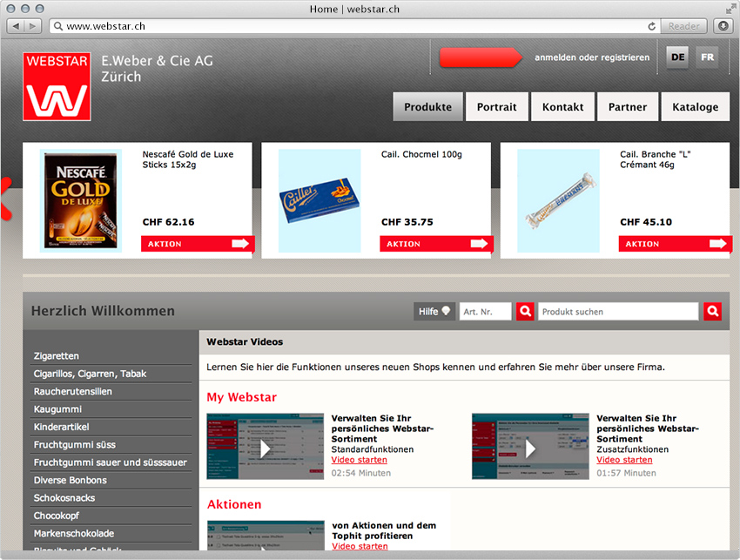
Task: Click the Nescafé Gold de Luxe Sticks title
Action: [188, 159]
